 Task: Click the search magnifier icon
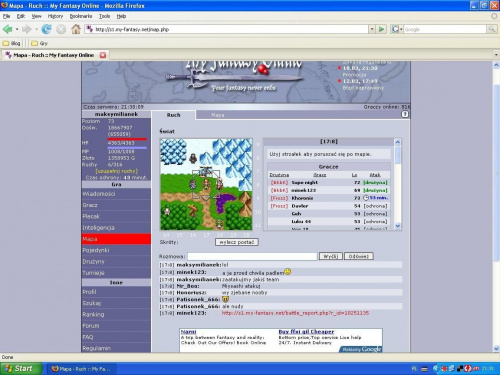click(491, 29)
